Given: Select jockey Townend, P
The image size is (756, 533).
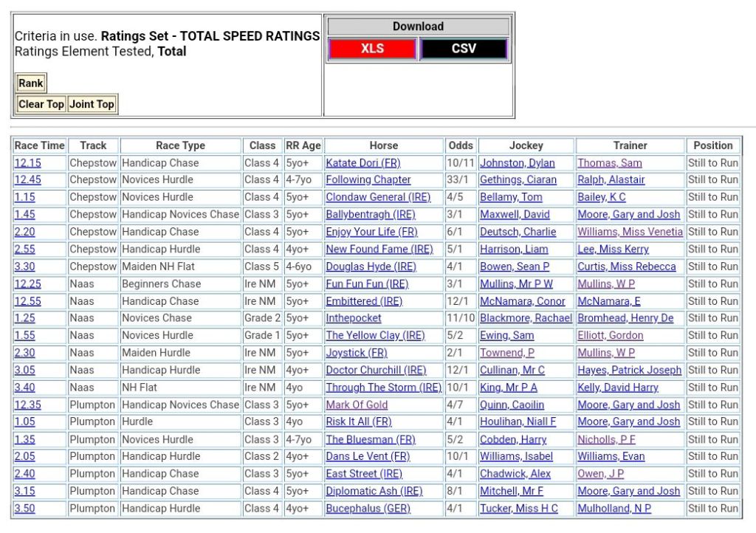Looking at the screenshot, I should click(x=507, y=353).
